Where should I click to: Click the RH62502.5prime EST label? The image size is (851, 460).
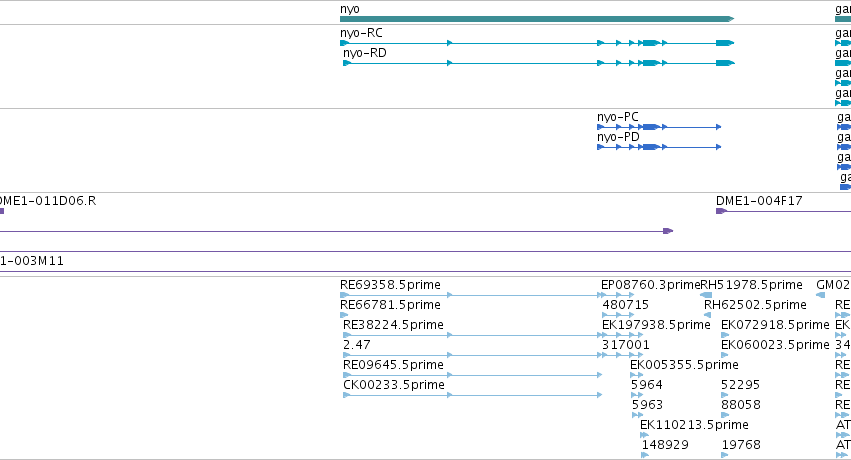click(755, 305)
